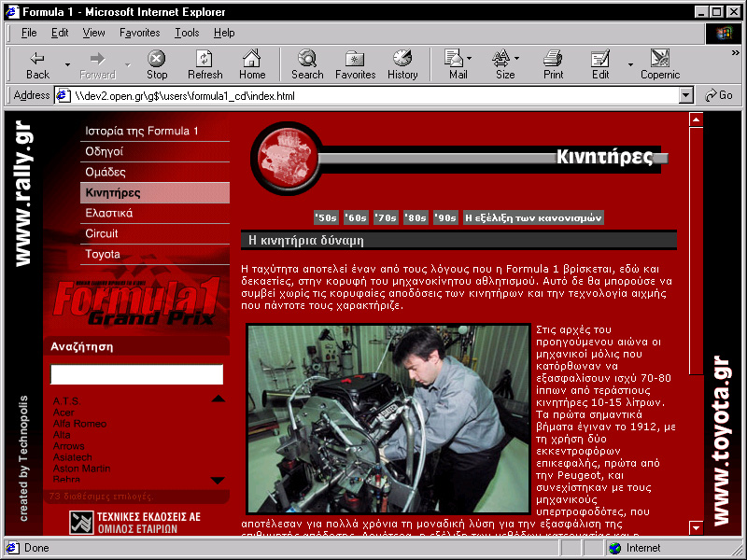Click the engine mechanic photo
This screenshot has height=560, width=747.
[388, 419]
